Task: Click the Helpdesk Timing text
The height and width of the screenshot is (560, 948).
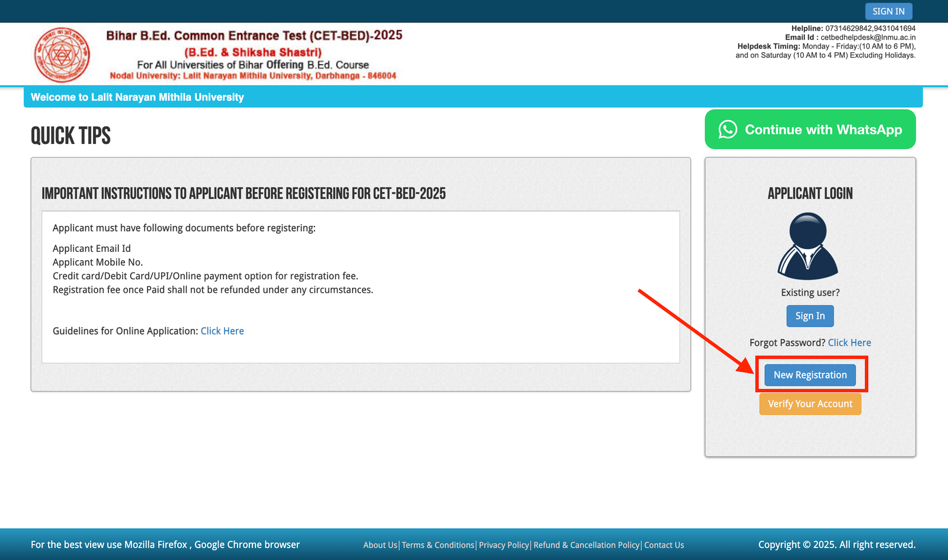Action: 826,50
